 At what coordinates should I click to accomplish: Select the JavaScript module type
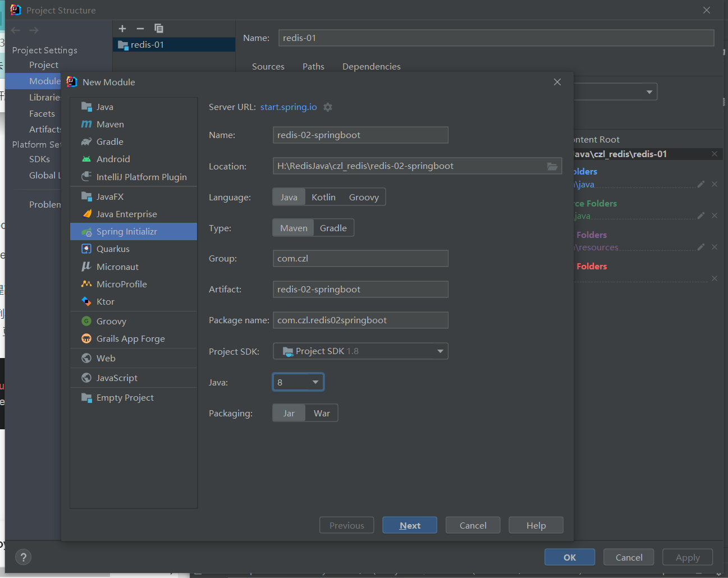pyautogui.click(x=134, y=378)
